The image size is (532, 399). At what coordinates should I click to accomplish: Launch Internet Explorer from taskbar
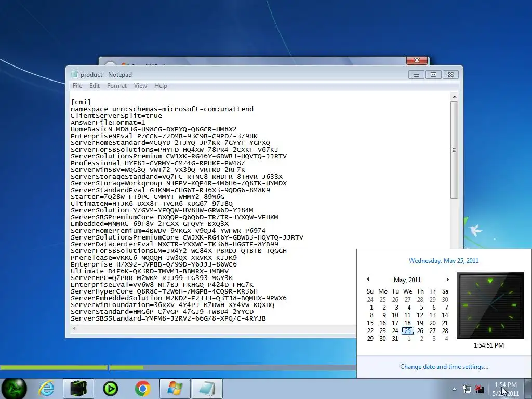[x=46, y=389]
